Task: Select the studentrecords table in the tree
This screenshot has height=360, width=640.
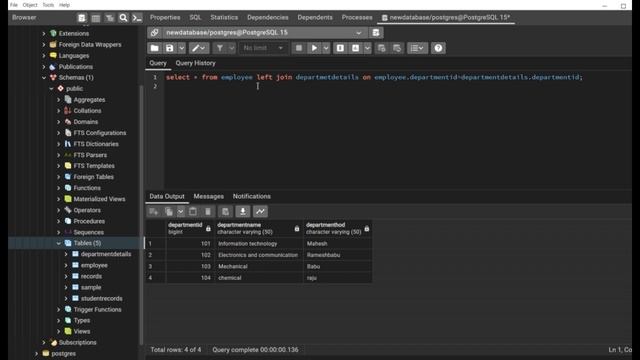Action: (102, 298)
